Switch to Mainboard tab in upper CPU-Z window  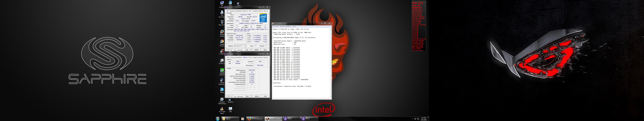pyautogui.click(x=239, y=11)
